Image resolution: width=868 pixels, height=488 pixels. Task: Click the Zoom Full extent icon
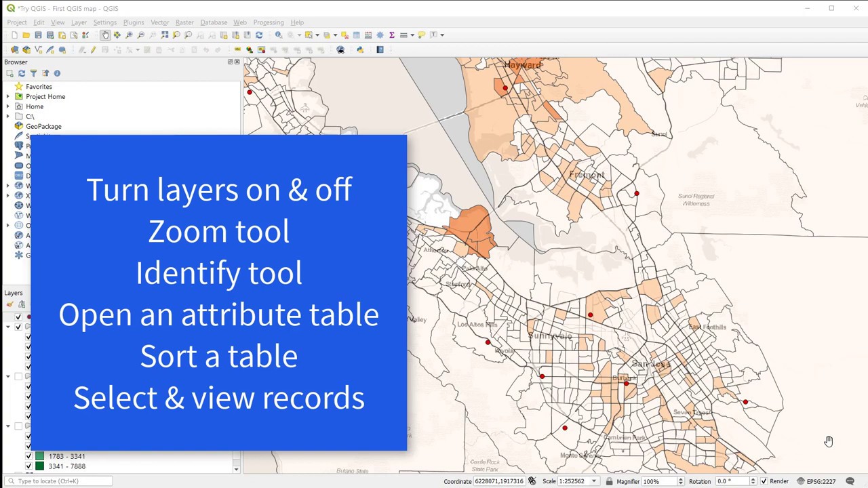coord(165,35)
